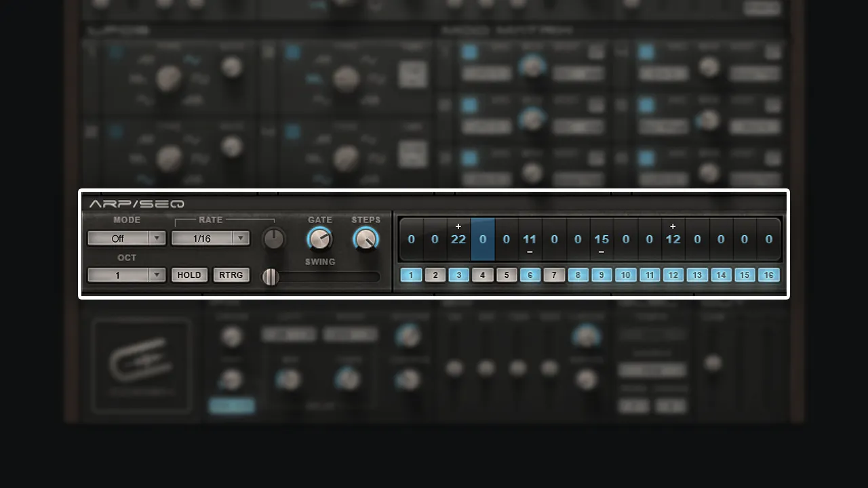Click the SWING slider handle
868x488 pixels.
[271, 277]
